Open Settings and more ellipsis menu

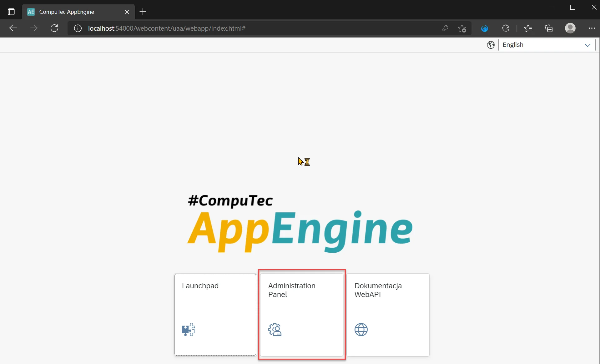pyautogui.click(x=592, y=28)
